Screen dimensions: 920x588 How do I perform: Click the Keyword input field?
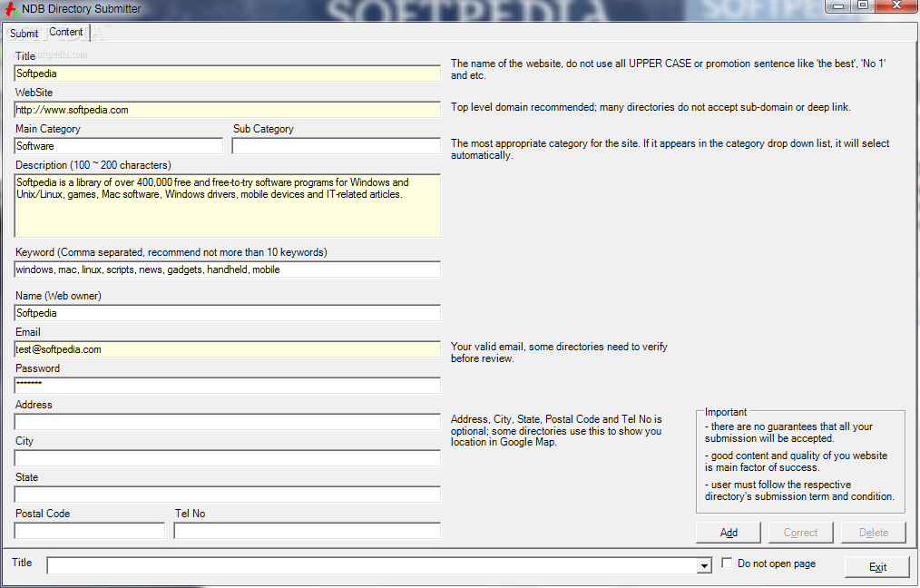(227, 269)
